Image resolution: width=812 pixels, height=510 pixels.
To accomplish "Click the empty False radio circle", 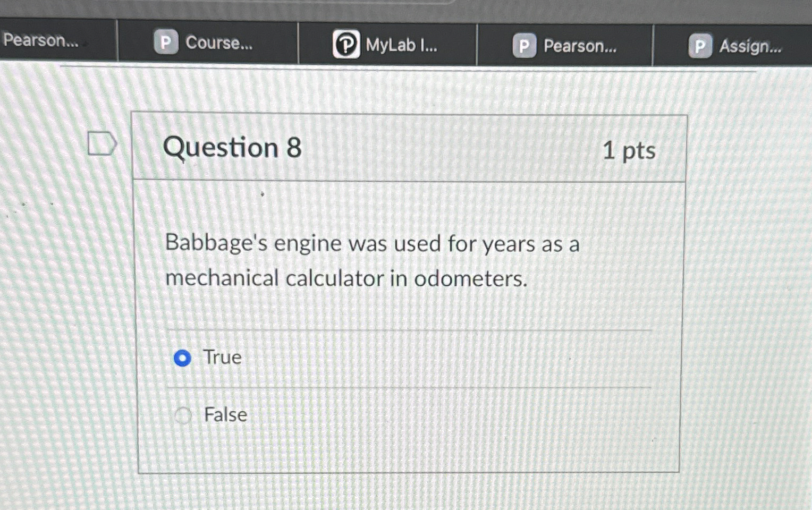I will [x=183, y=416].
